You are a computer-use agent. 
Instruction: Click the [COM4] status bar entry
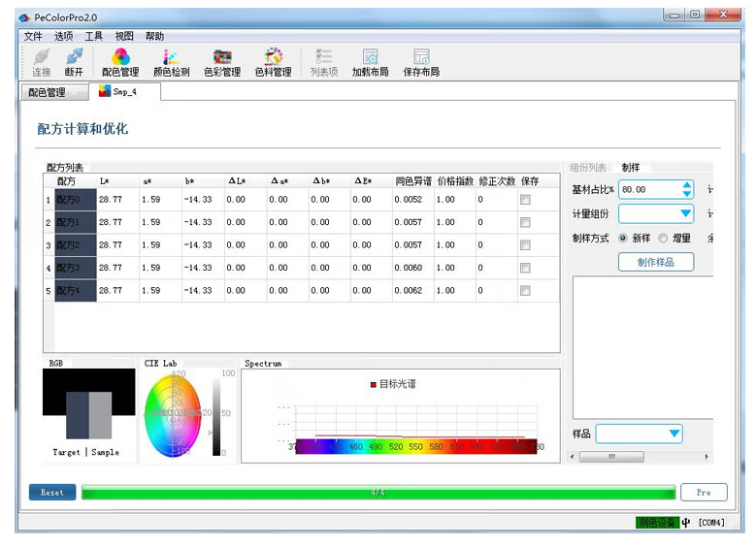click(x=711, y=523)
